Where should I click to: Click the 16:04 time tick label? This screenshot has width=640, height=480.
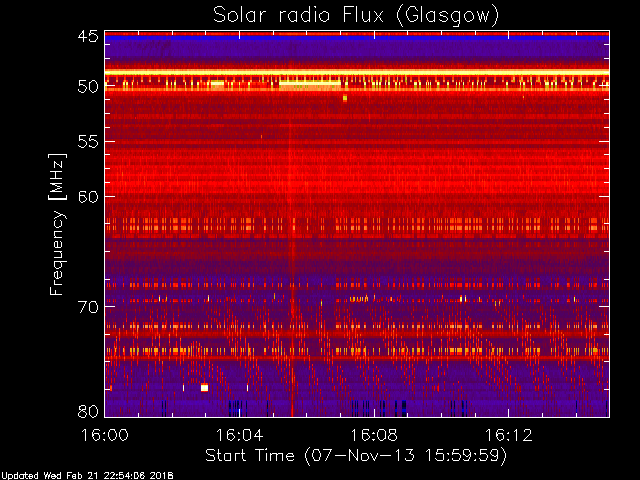point(239,435)
